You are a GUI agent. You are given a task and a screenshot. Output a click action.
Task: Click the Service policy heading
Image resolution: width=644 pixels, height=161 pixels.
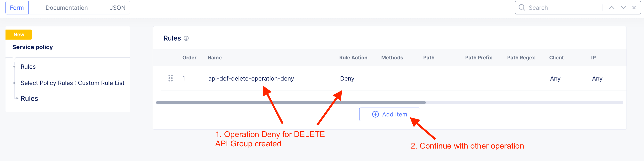(33, 47)
